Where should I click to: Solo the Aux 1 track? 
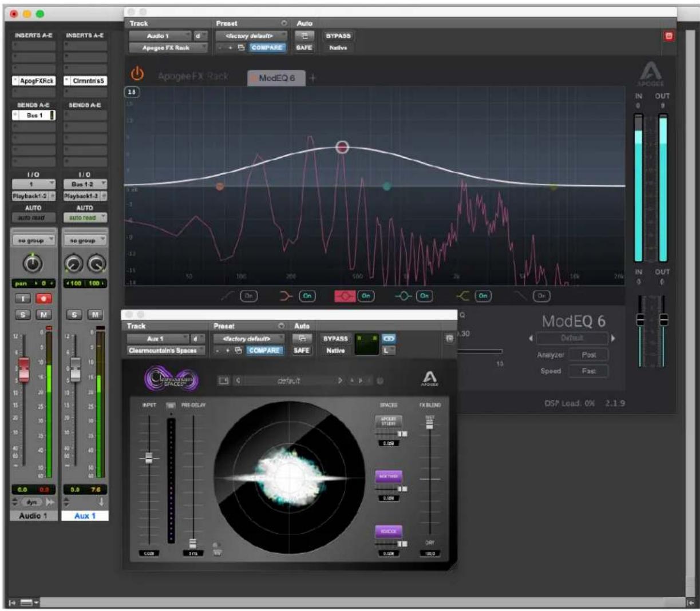(x=74, y=315)
